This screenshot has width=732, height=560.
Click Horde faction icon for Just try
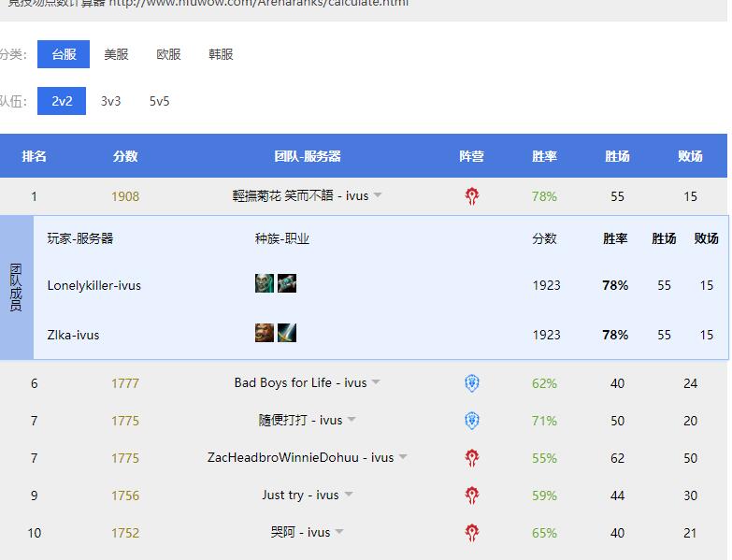[472, 495]
